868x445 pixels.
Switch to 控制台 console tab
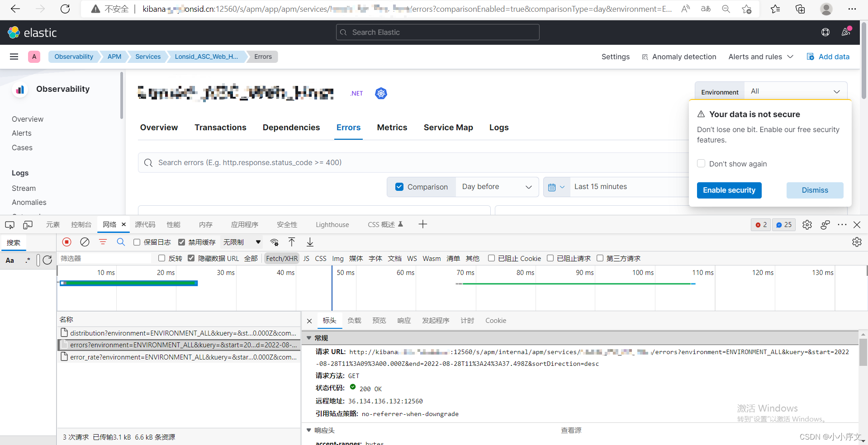tap(81, 225)
